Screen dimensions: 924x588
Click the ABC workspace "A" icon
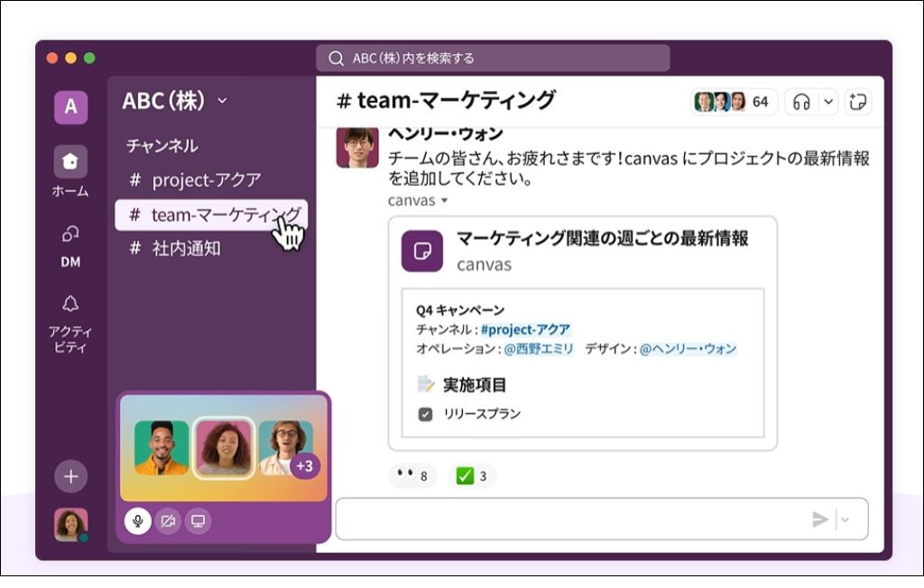click(70, 106)
